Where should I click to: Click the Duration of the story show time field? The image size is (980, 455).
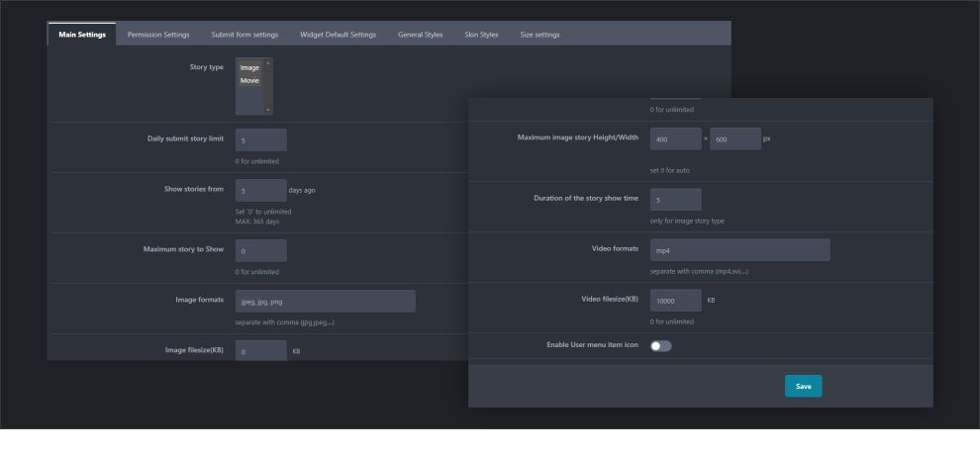pyautogui.click(x=676, y=199)
